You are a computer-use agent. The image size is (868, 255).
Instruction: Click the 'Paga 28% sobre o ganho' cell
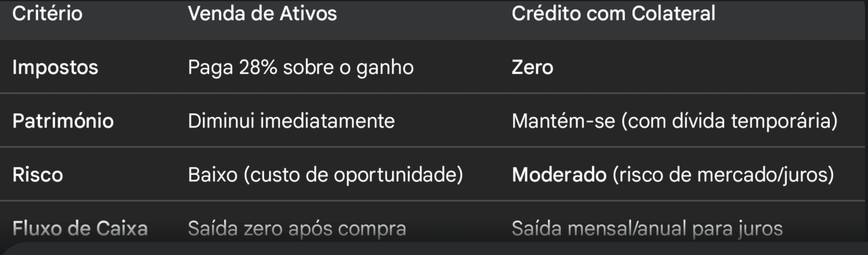pos(300,68)
